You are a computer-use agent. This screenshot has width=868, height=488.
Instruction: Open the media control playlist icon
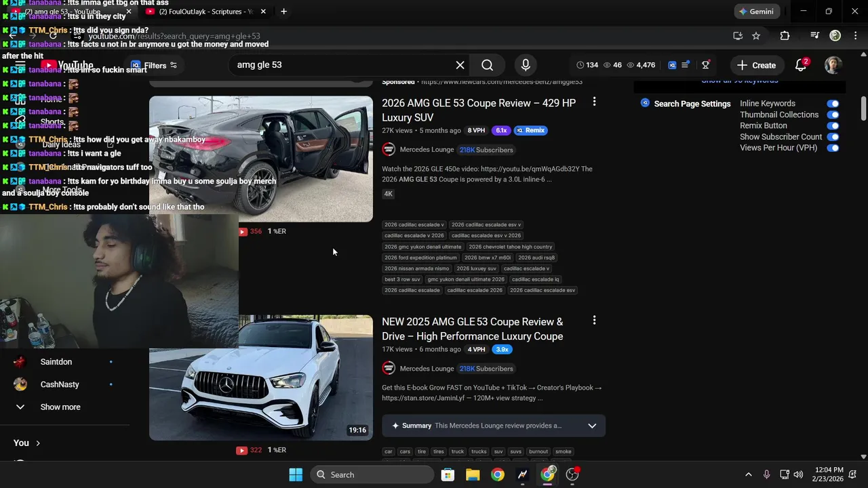(815, 36)
